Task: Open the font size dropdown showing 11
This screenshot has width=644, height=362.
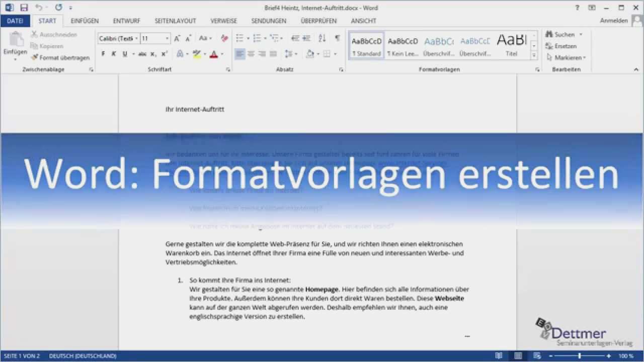Action: 155,39
